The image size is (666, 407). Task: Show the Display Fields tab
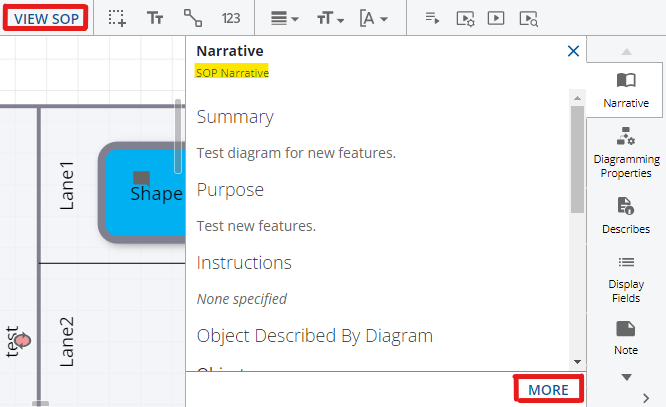tap(626, 277)
